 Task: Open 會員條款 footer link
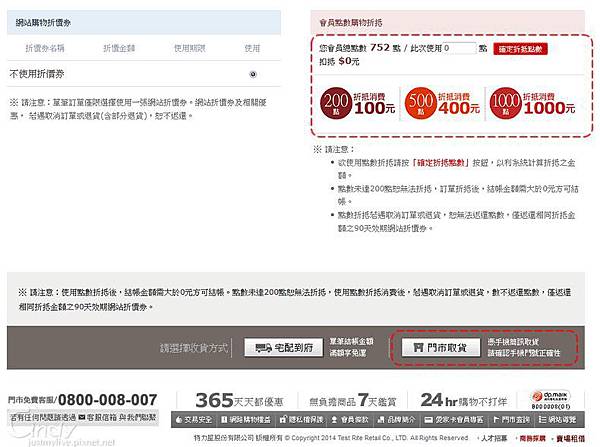coord(350,420)
